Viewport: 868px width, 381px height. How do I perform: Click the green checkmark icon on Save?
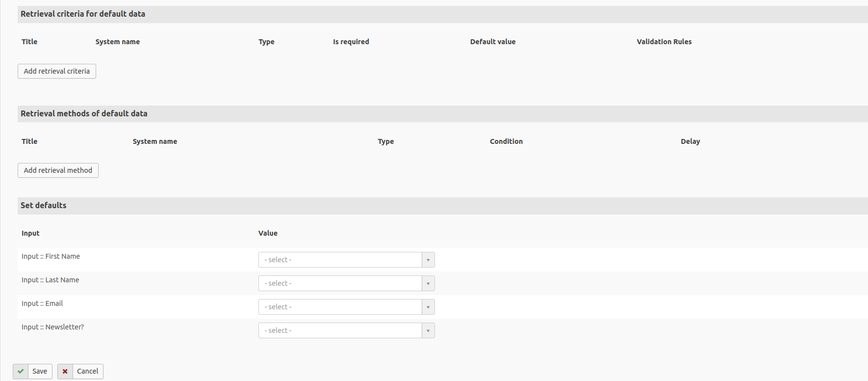(21, 371)
